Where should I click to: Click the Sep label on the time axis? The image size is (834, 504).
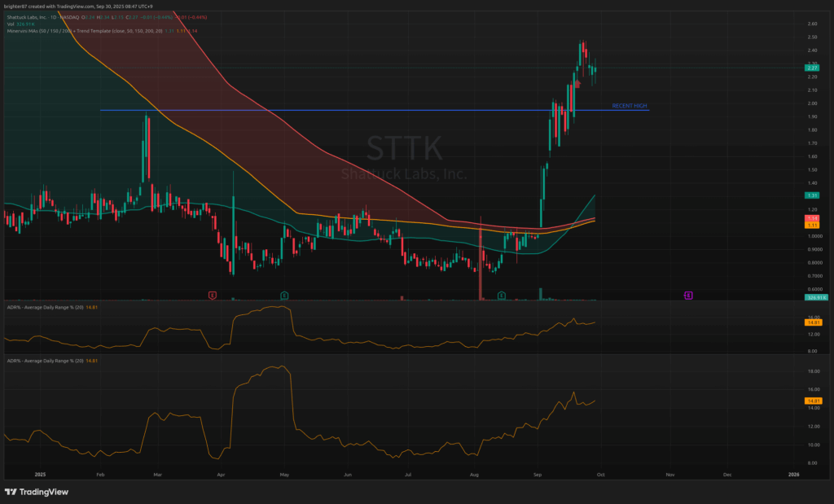(x=538, y=474)
